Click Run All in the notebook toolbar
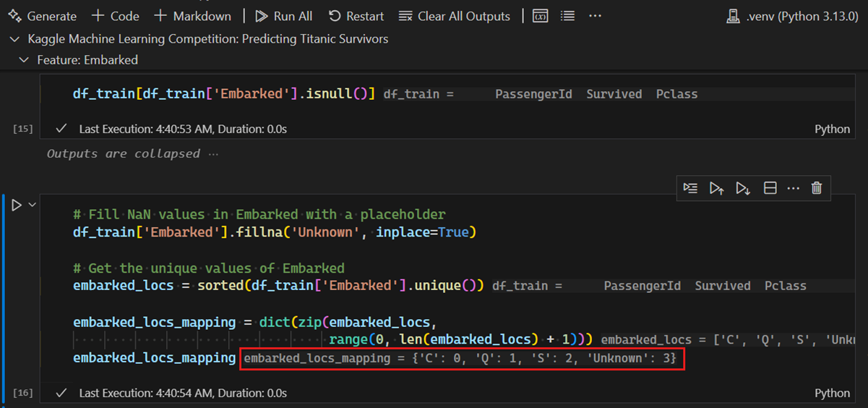The image size is (868, 408). (284, 16)
